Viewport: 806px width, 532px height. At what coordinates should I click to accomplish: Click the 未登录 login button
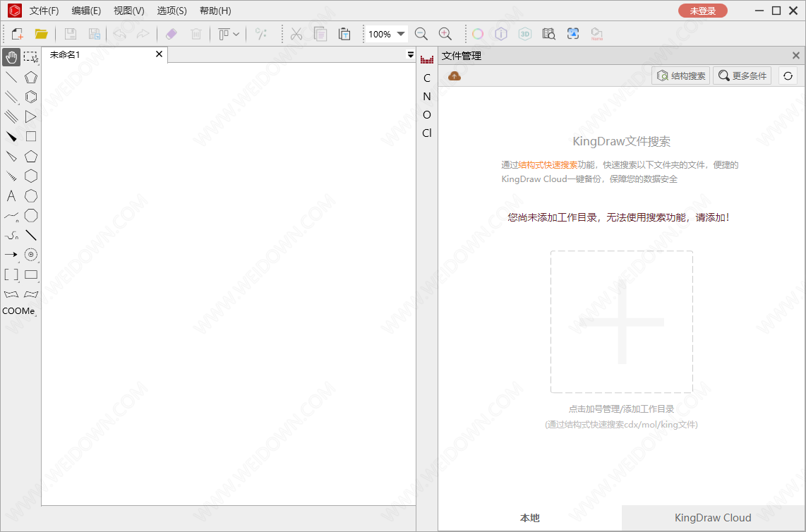(703, 11)
